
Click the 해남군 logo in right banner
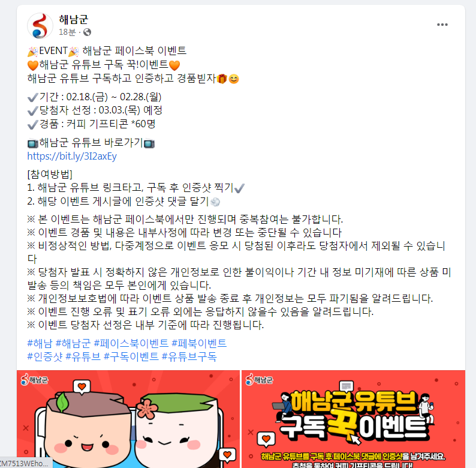(259, 380)
